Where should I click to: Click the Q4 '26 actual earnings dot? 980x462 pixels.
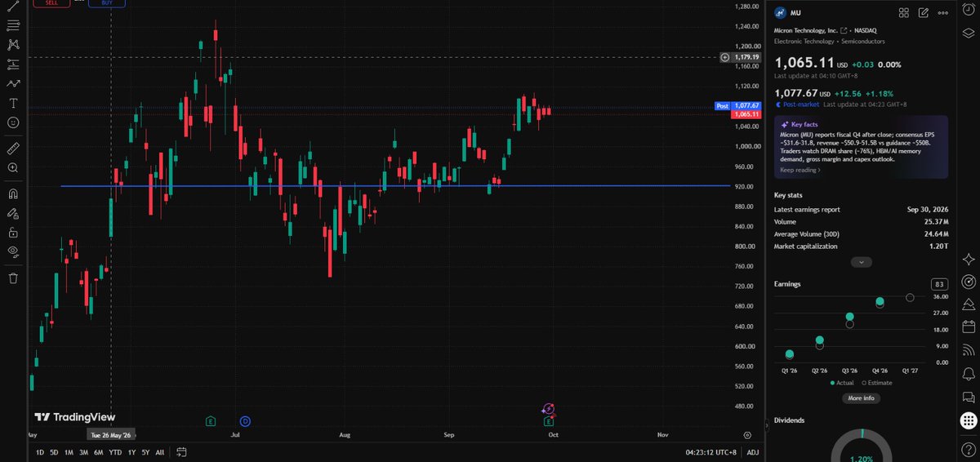point(880,302)
